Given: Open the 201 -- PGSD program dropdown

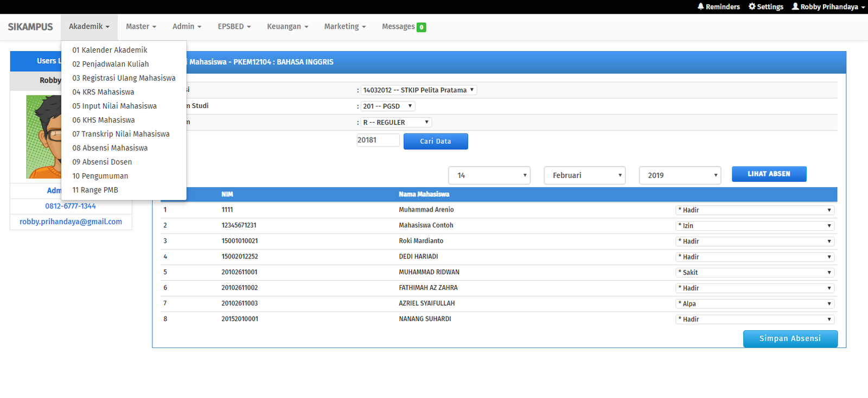Looking at the screenshot, I should point(388,106).
